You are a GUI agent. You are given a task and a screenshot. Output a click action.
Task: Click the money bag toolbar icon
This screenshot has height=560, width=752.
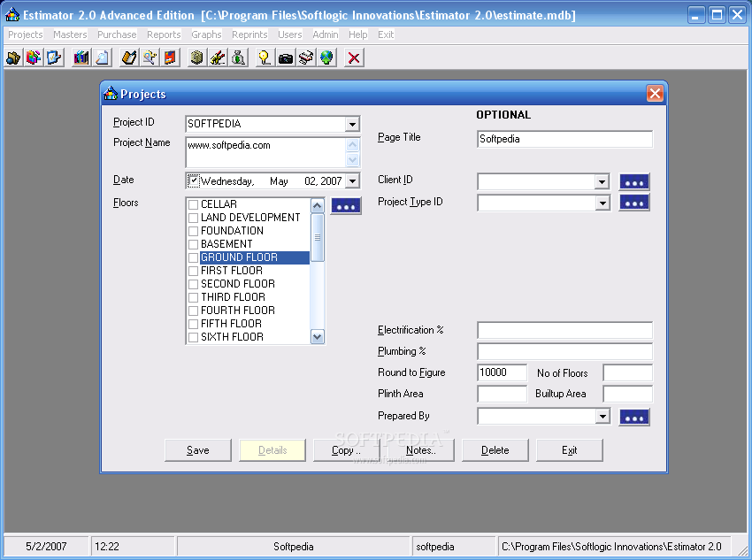[238, 58]
